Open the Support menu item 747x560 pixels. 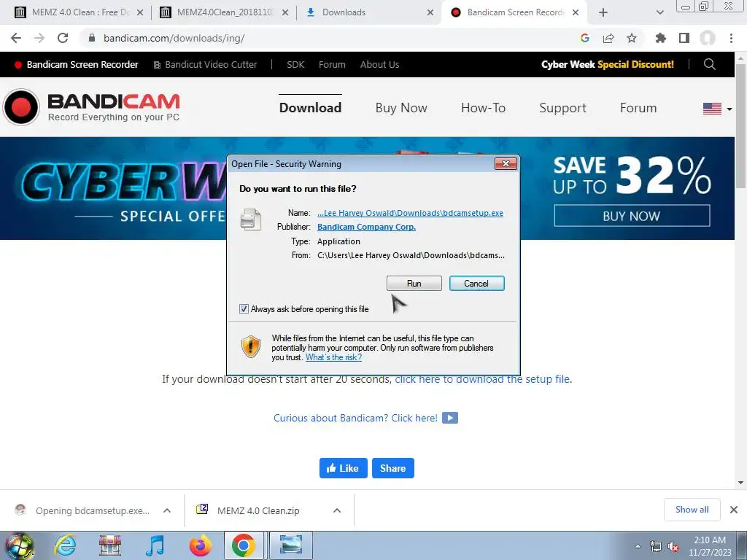562,108
